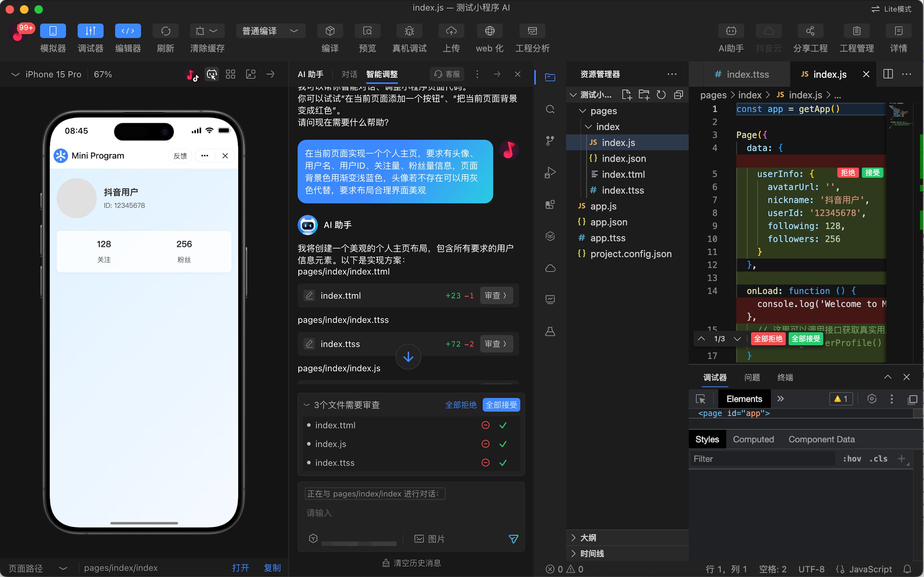
Task: Click 全部拒绝 in the AI review list
Action: tap(461, 405)
